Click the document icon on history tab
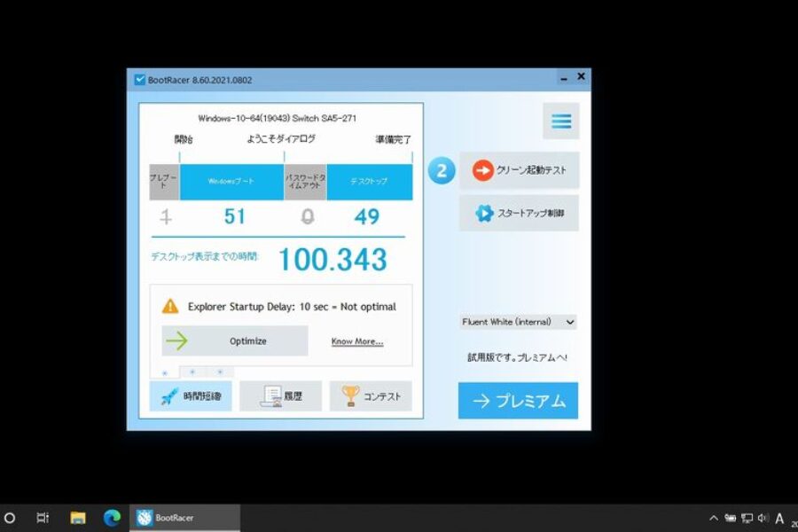This screenshot has width=798, height=532. 271,395
